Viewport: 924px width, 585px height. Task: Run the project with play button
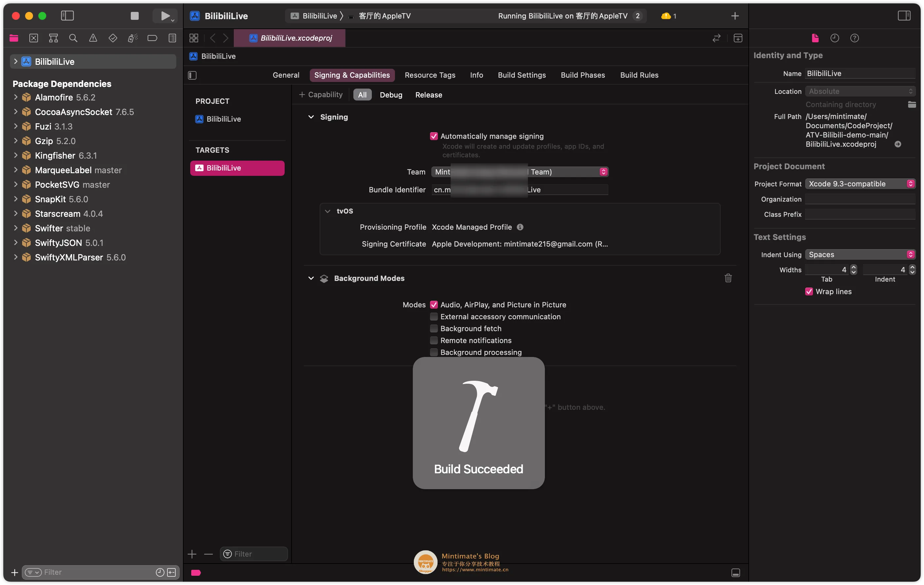point(165,16)
